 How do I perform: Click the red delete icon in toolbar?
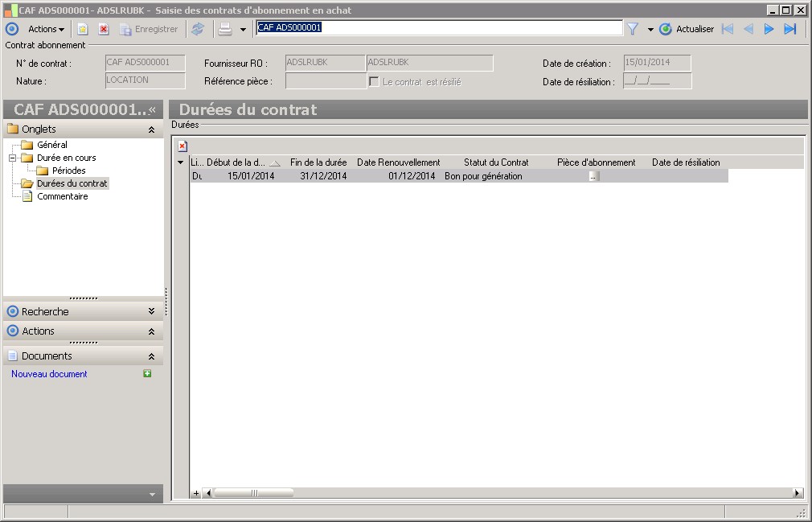104,29
